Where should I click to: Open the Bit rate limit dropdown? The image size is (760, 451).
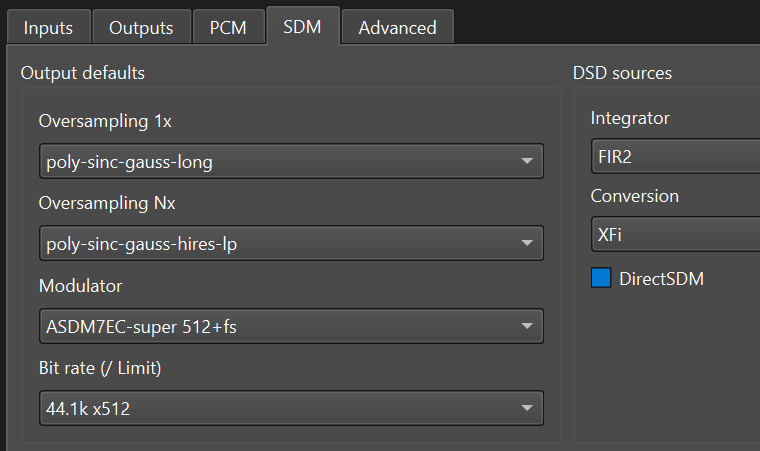tap(291, 407)
